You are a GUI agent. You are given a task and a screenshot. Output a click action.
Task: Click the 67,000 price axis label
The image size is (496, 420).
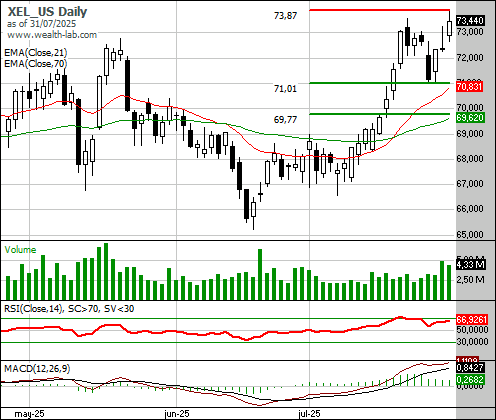point(470,184)
